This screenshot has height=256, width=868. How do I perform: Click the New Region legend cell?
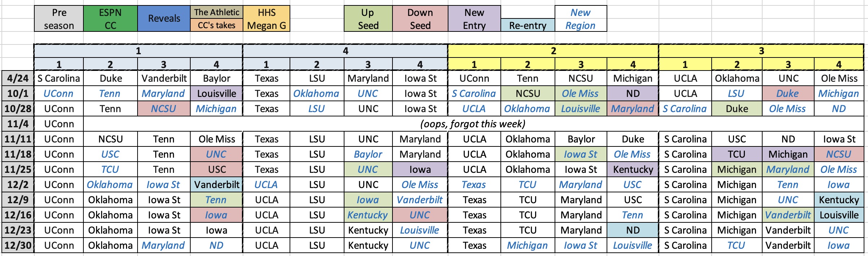(580, 19)
